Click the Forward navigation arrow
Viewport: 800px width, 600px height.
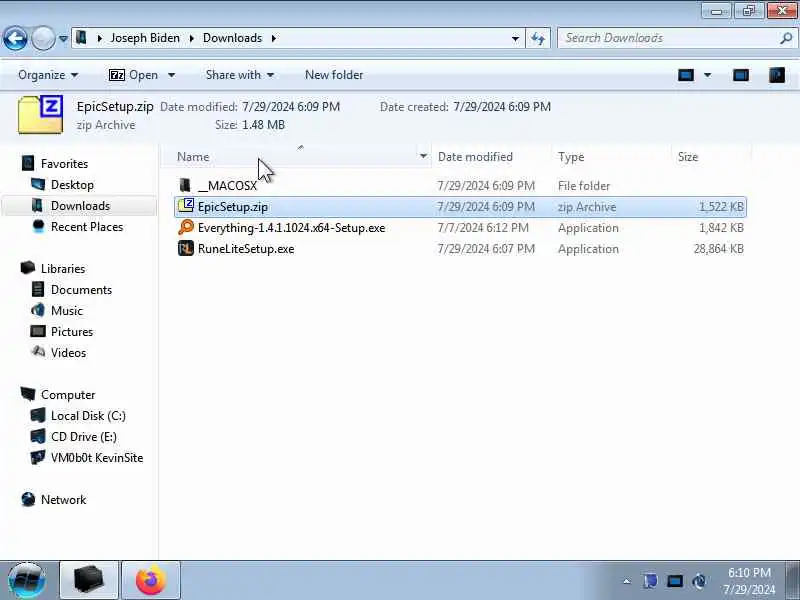coord(43,38)
